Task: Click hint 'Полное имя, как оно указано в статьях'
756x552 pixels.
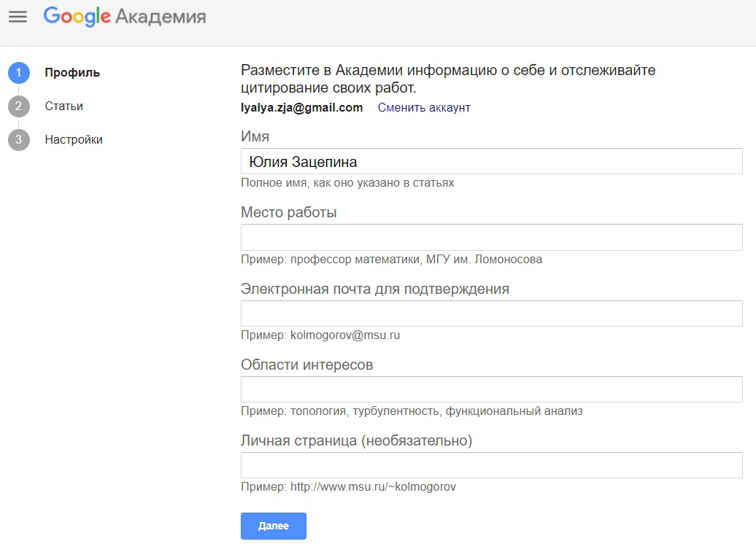Action: point(347,182)
